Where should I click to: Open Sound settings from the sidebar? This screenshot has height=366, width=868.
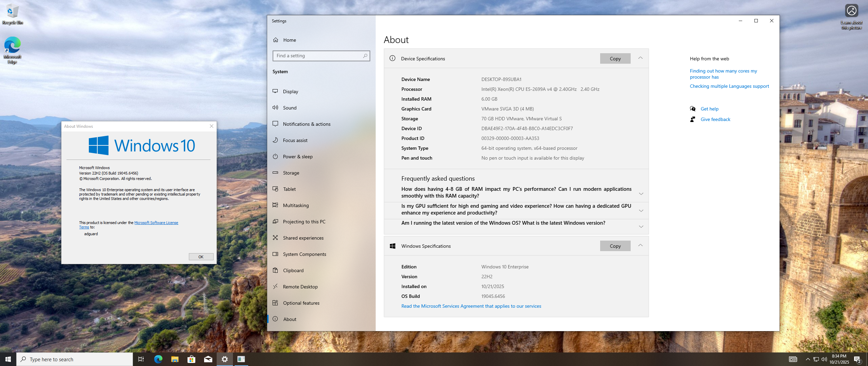(x=290, y=108)
